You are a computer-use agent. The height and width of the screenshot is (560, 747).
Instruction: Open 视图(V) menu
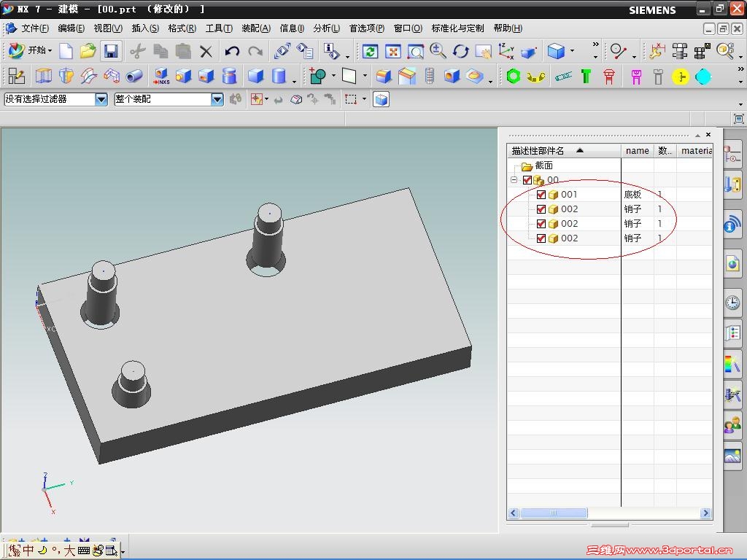(x=108, y=28)
